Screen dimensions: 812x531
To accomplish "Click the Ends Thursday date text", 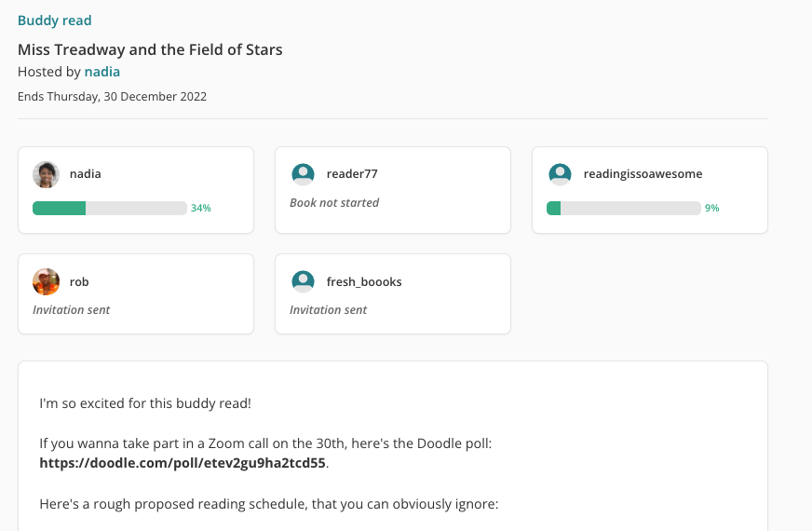I will [112, 97].
